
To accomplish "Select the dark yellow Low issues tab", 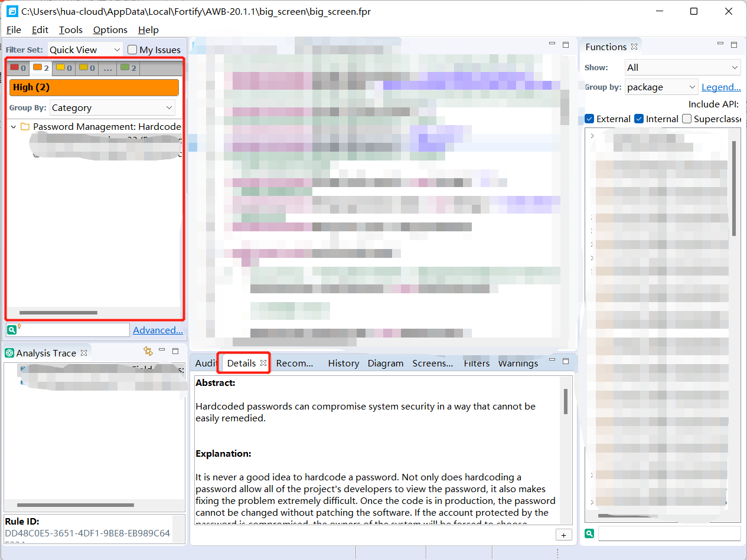I will point(87,68).
